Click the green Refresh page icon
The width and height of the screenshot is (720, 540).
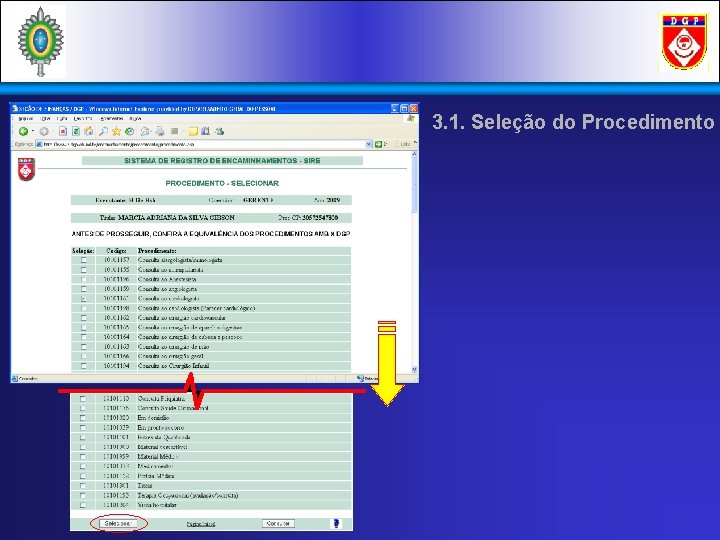click(x=76, y=131)
